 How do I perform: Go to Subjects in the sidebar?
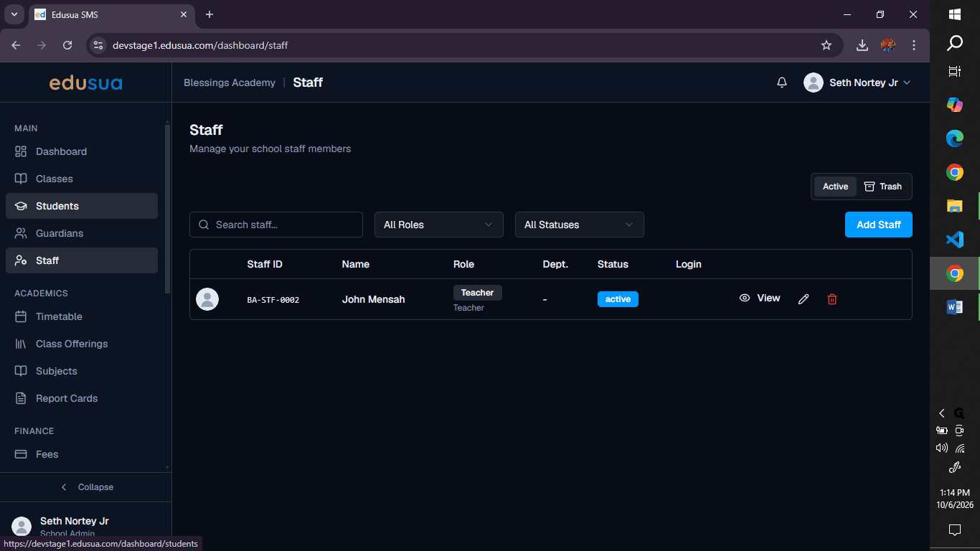(82, 371)
